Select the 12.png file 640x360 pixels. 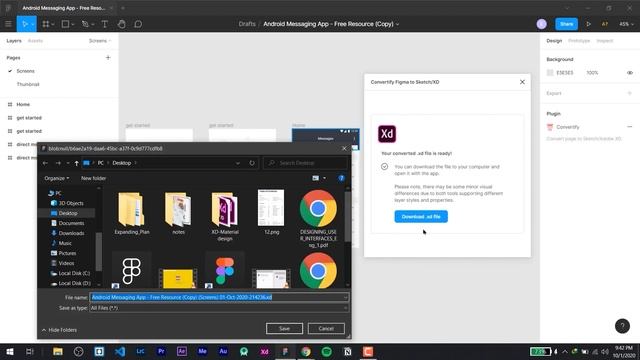[271, 212]
